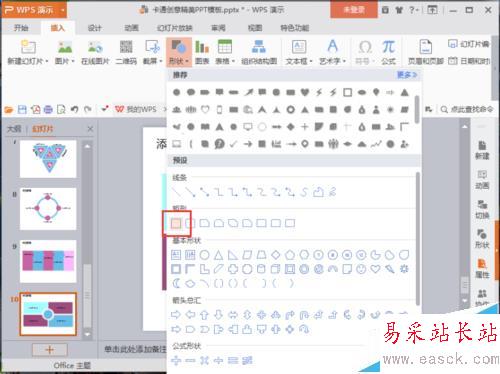Click the undo arrow in quick access toolbar

tap(74, 109)
